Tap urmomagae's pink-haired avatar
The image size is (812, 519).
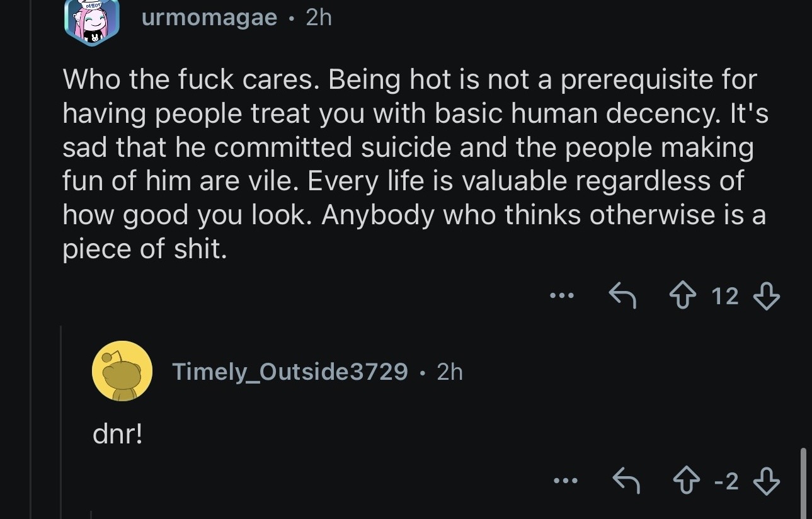[92, 22]
